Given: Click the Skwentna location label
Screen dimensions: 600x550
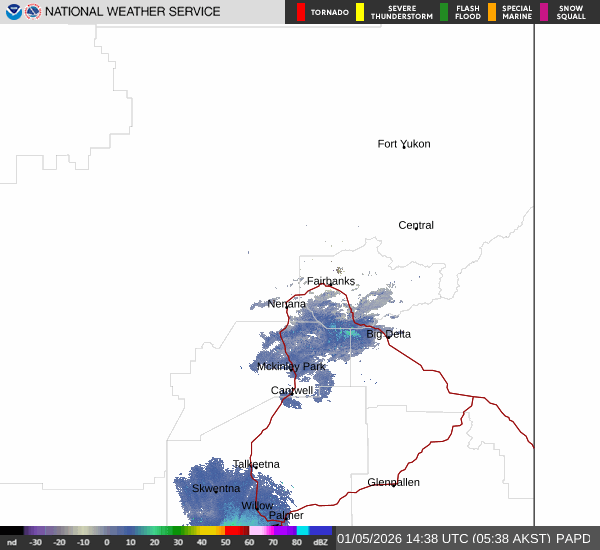Looking at the screenshot, I should [x=216, y=488].
